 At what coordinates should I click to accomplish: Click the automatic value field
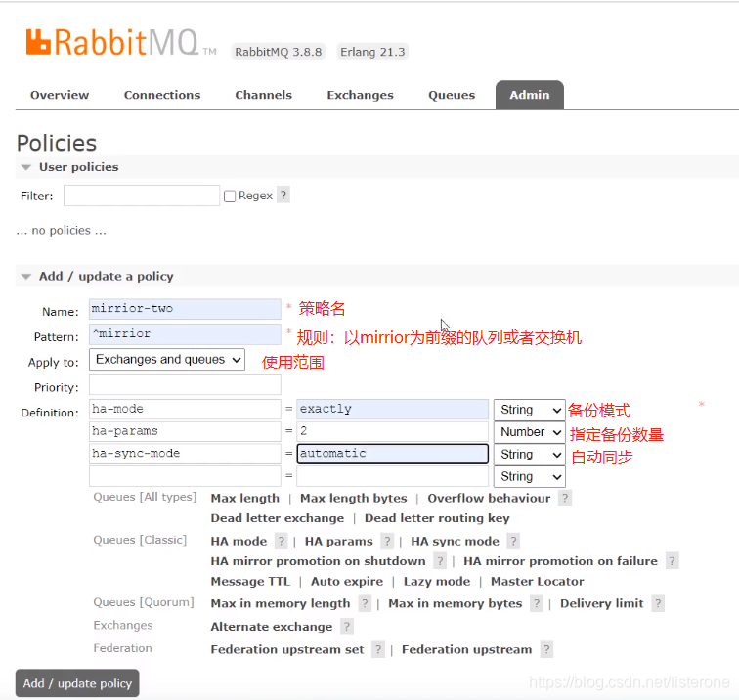pyautogui.click(x=393, y=454)
